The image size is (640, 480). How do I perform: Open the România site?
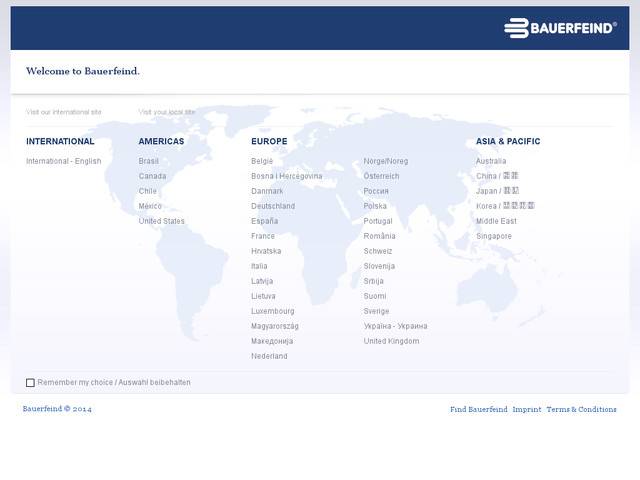coord(380,236)
